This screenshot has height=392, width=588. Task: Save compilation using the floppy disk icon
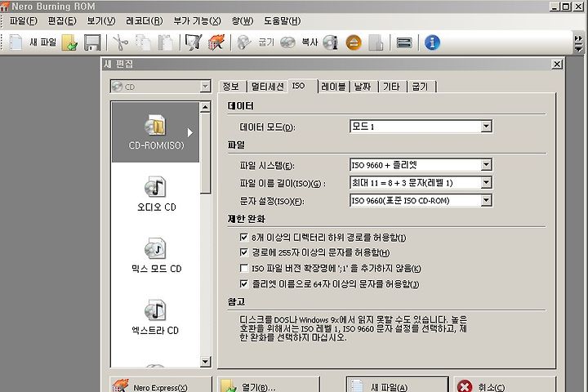click(x=92, y=42)
